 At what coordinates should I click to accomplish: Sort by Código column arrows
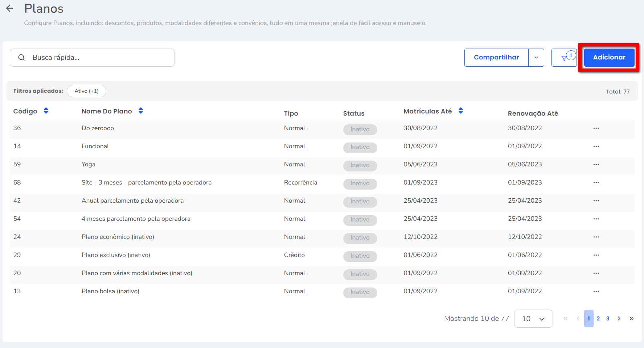pyautogui.click(x=46, y=111)
